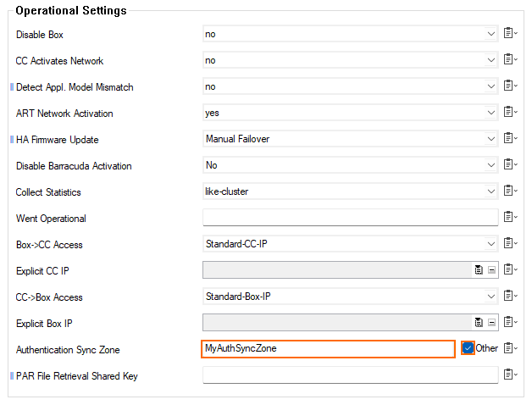
Task: Click the paste icon inside Explicit CC IP field
Action: pos(479,270)
